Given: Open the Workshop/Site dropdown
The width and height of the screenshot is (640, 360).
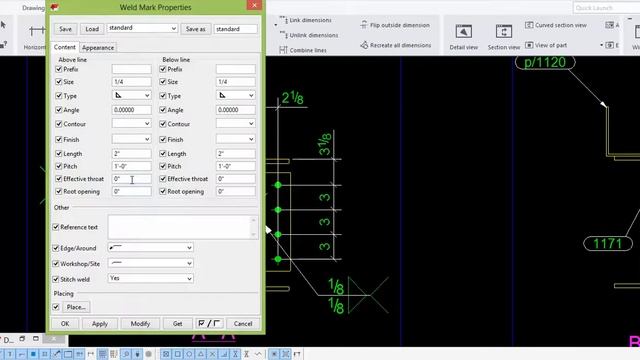Looking at the screenshot, I should [151, 263].
